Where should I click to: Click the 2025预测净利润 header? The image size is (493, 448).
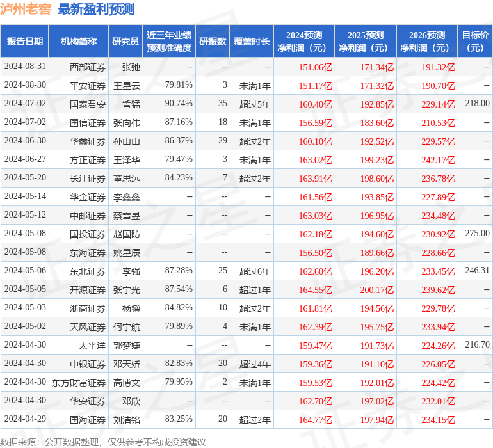click(x=366, y=41)
